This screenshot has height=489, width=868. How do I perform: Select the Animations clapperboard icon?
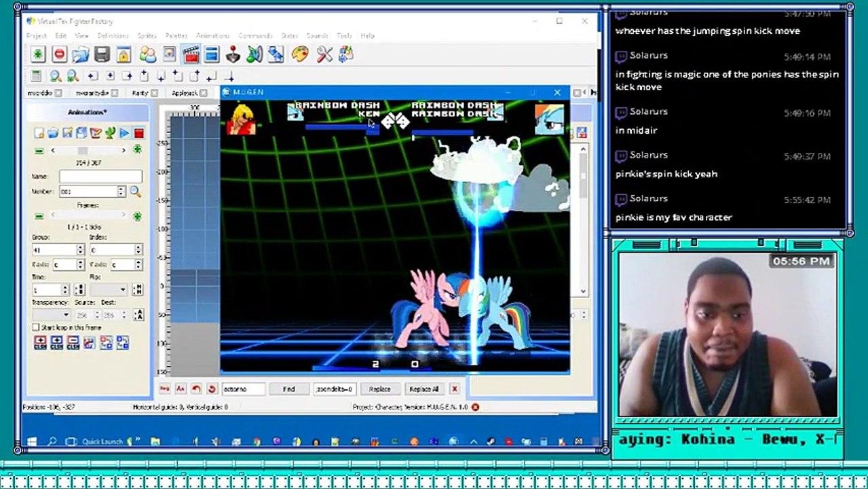click(191, 54)
